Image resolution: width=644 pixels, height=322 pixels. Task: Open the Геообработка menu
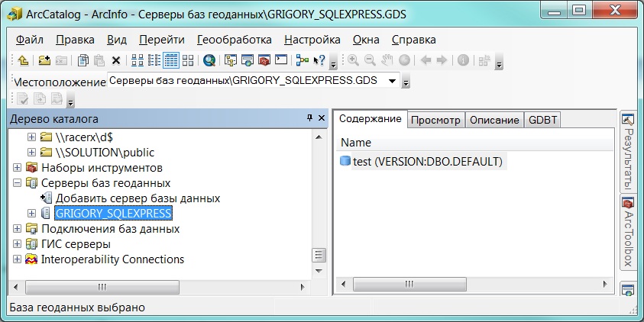tap(235, 40)
